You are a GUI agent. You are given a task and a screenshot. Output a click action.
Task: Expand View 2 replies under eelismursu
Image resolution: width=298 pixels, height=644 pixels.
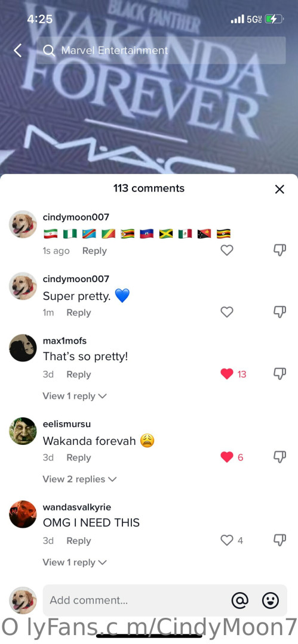click(x=80, y=479)
